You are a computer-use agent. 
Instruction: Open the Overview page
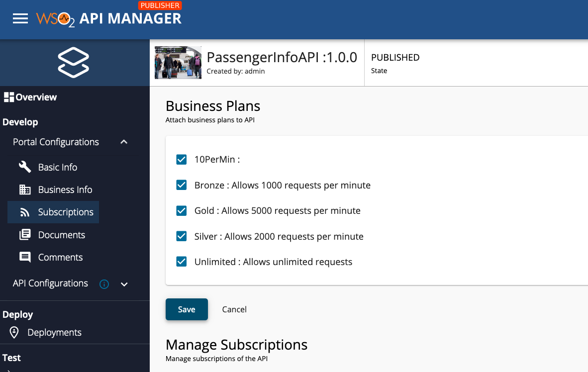pos(31,97)
